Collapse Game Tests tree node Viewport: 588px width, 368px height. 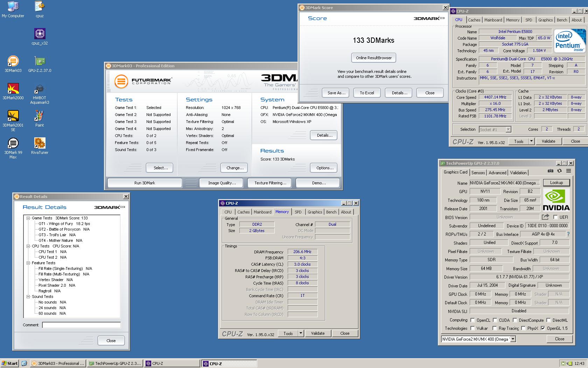click(28, 218)
